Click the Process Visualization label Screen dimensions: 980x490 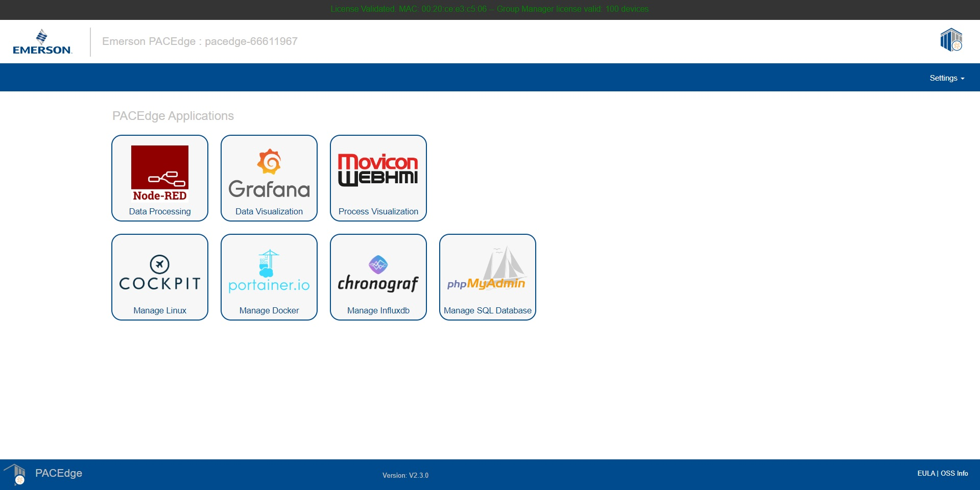378,211
